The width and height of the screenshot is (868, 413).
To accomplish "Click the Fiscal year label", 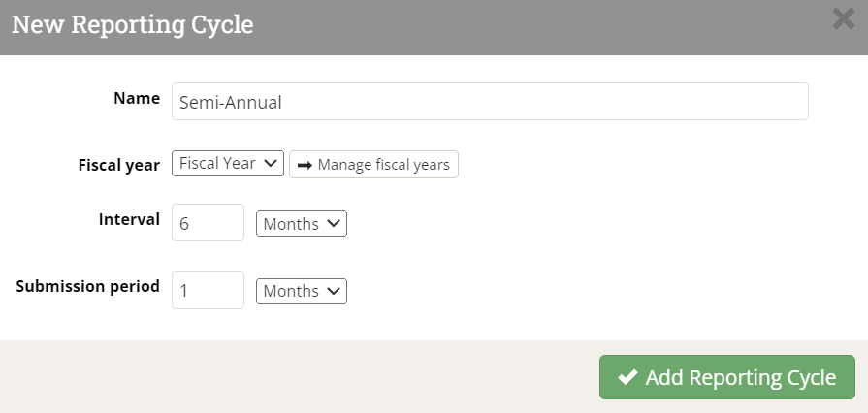I will point(118,165).
